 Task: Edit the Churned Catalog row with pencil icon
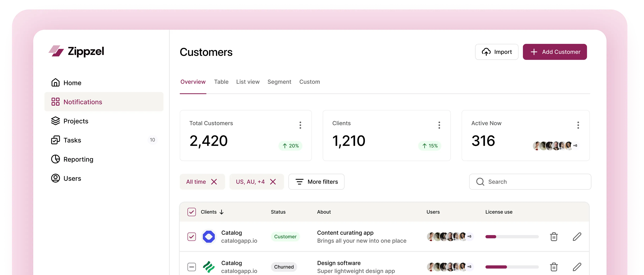pyautogui.click(x=577, y=267)
